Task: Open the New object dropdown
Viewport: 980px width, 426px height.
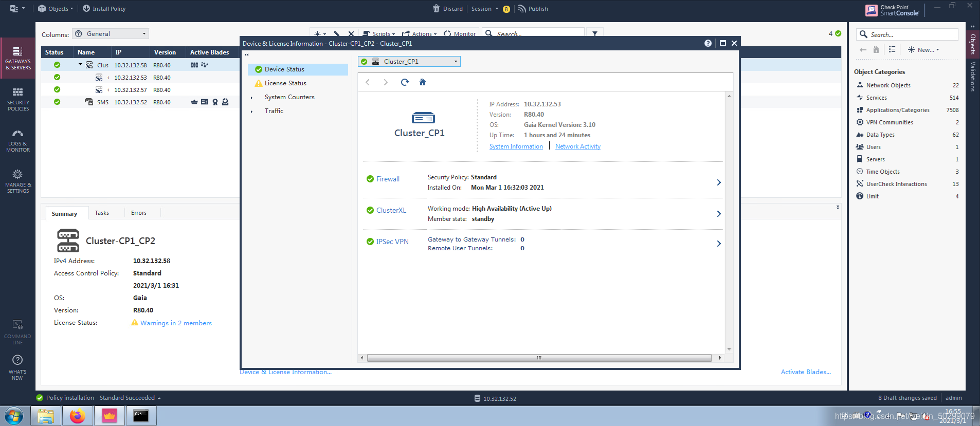Action: tap(923, 50)
